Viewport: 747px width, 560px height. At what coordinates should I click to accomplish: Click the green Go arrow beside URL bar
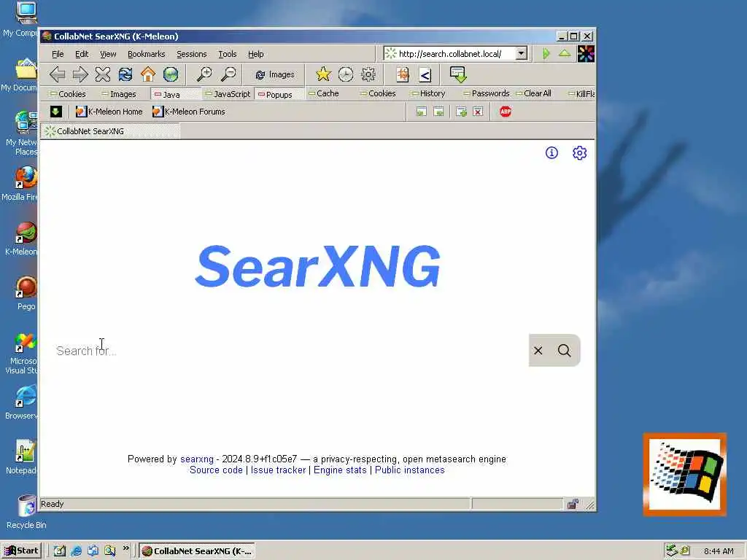point(546,53)
